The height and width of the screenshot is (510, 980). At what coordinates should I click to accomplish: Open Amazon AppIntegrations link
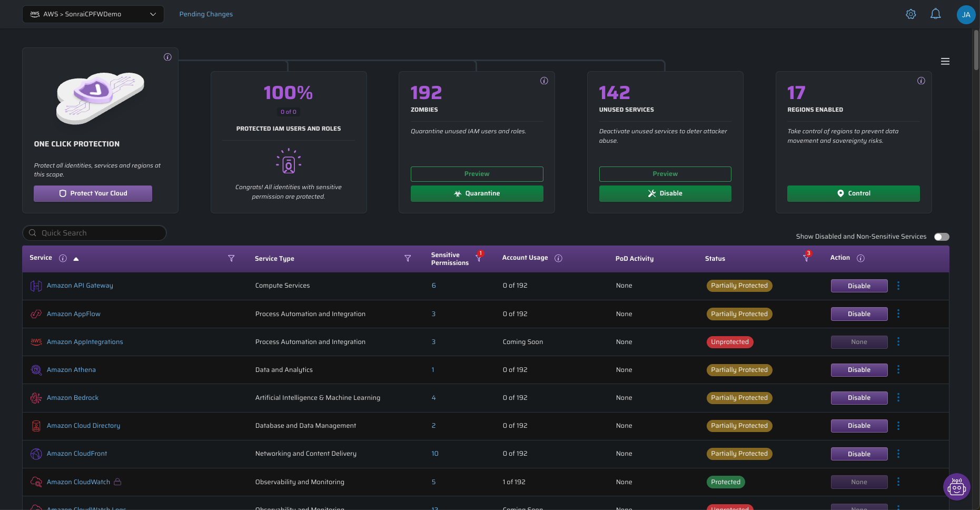(x=85, y=342)
